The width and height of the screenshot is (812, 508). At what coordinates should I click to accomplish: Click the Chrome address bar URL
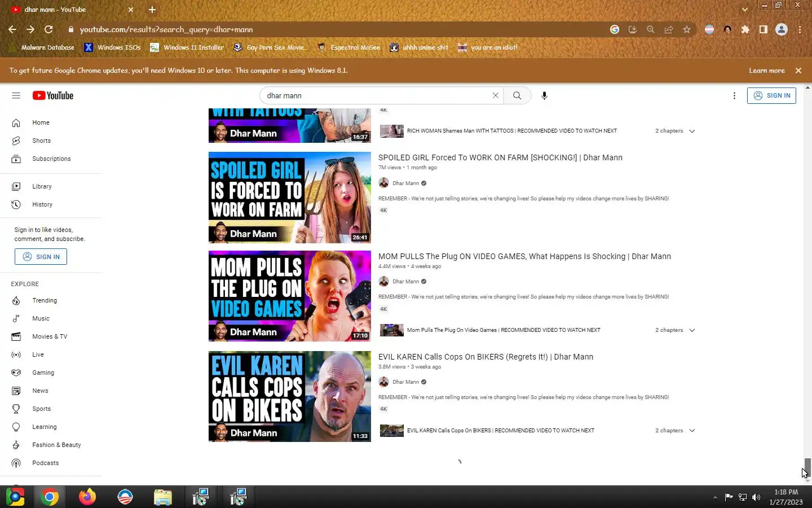166,29
